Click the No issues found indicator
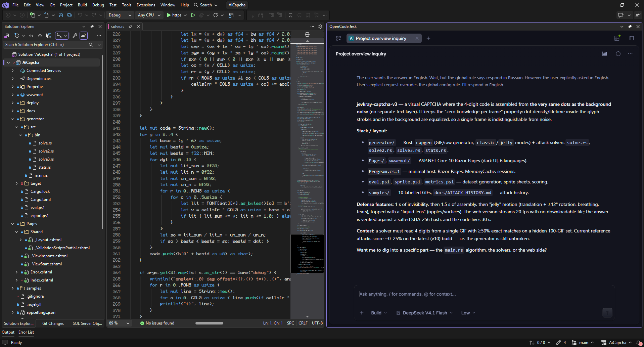 [x=157, y=323]
